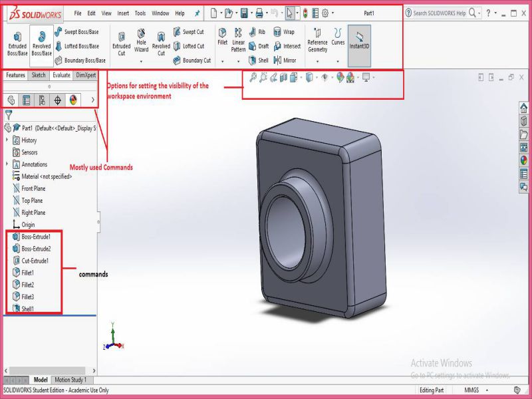Pick the Draft feature tool
Viewport: 532px width, 399px height.
point(259,46)
